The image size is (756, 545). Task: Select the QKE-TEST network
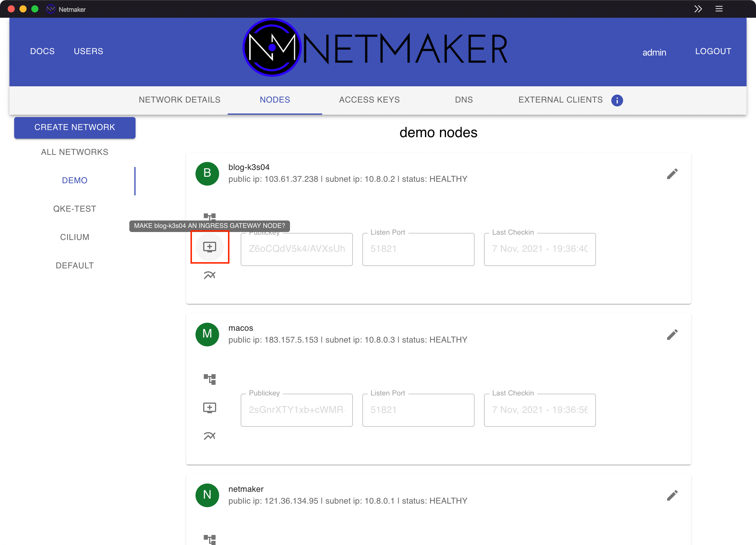click(x=75, y=208)
